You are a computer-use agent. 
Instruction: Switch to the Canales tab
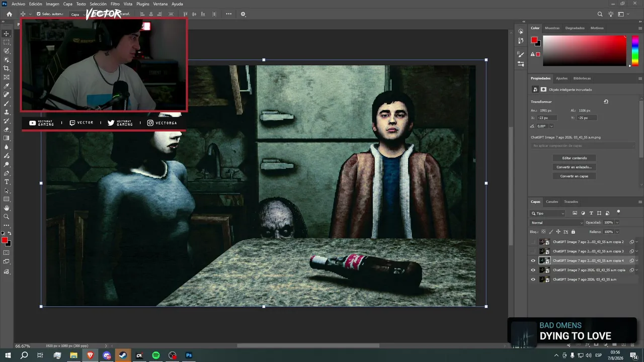[x=552, y=202]
